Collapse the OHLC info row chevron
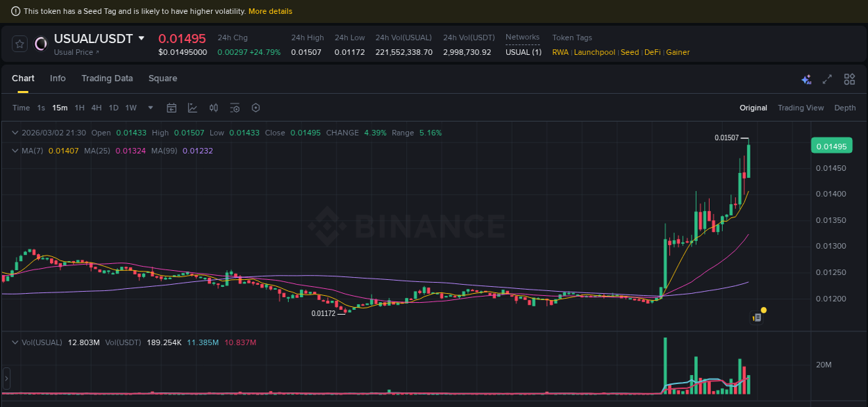This screenshot has width=868, height=407. [x=15, y=132]
